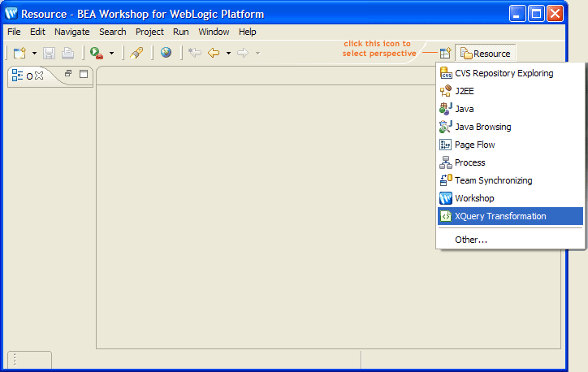Open the Help menu
Viewport: 588px width, 372px height.
(248, 32)
